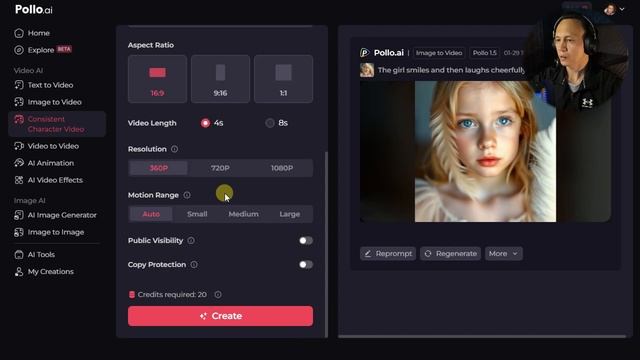Enable Copy Protection switch
This screenshot has height=360, width=640.
(306, 264)
